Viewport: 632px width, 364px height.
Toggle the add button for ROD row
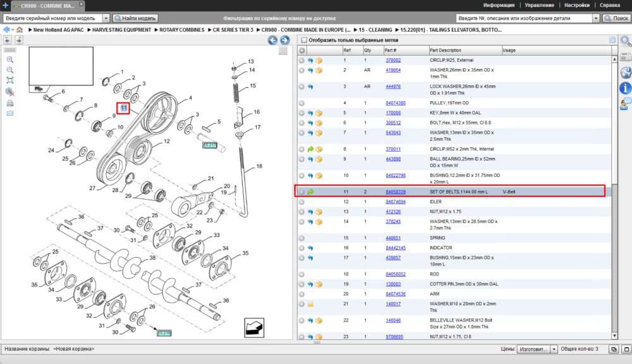pos(301,274)
